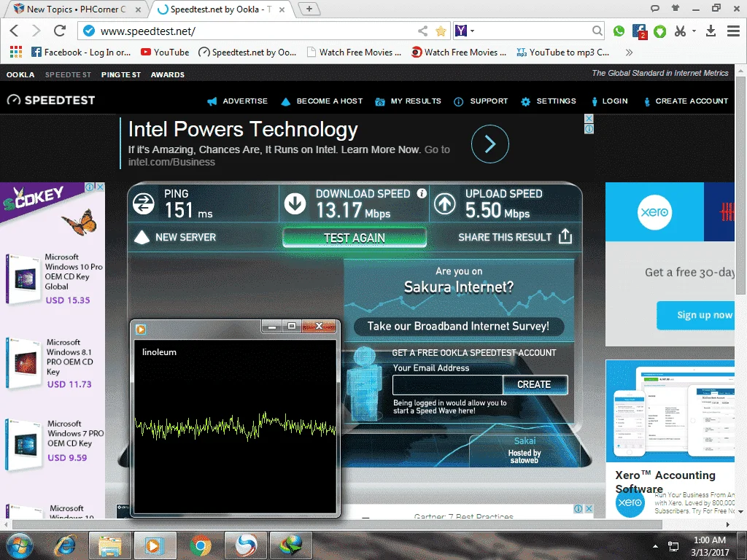Open the SUPPORT menu item
Viewport: 747px width, 560px height.
coord(481,101)
